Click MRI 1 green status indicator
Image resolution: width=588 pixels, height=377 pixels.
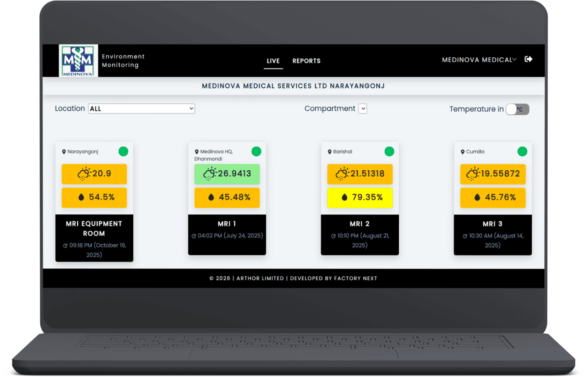[256, 151]
